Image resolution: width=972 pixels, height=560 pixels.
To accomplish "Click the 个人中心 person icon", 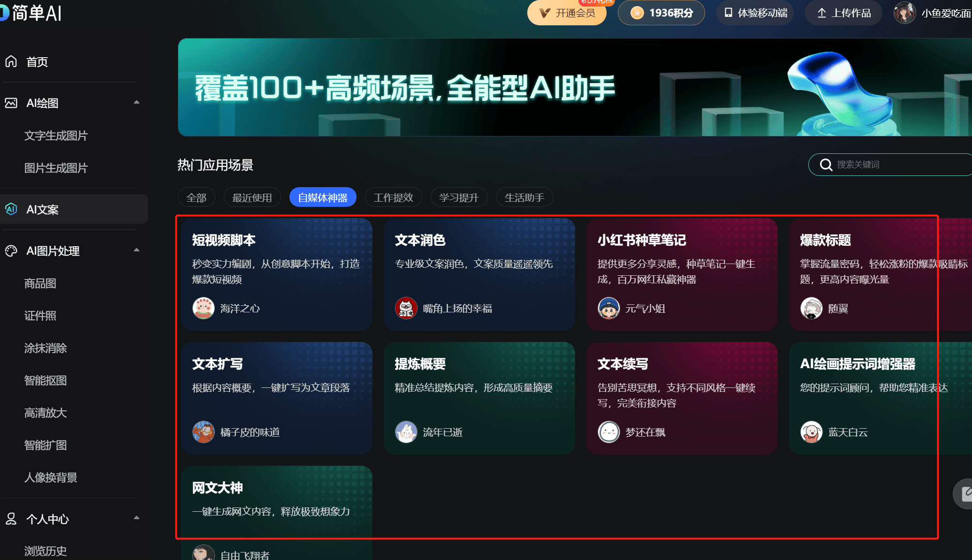I will tap(11, 519).
